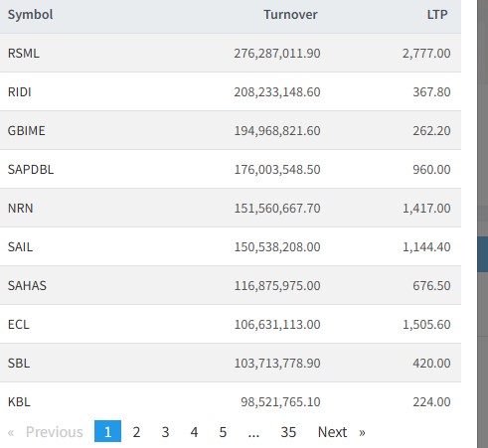Sort by LTP column header
Image resolution: width=488 pixels, height=448 pixels.
[x=437, y=15]
